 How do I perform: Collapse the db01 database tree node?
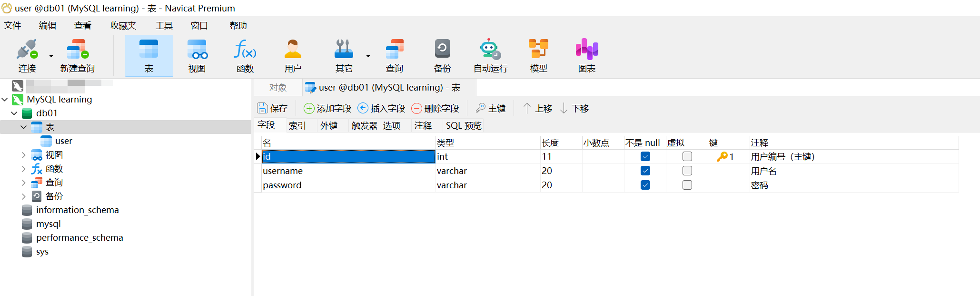pyautogui.click(x=14, y=113)
